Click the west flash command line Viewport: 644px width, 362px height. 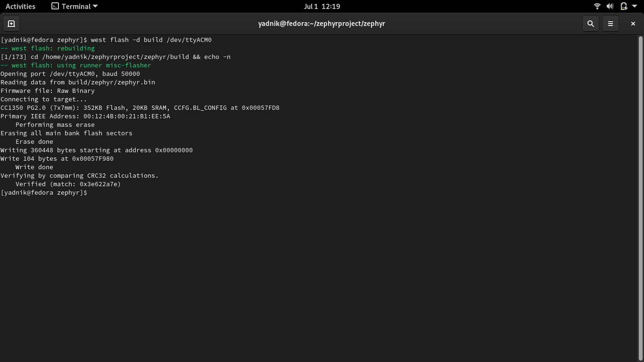coord(106,40)
